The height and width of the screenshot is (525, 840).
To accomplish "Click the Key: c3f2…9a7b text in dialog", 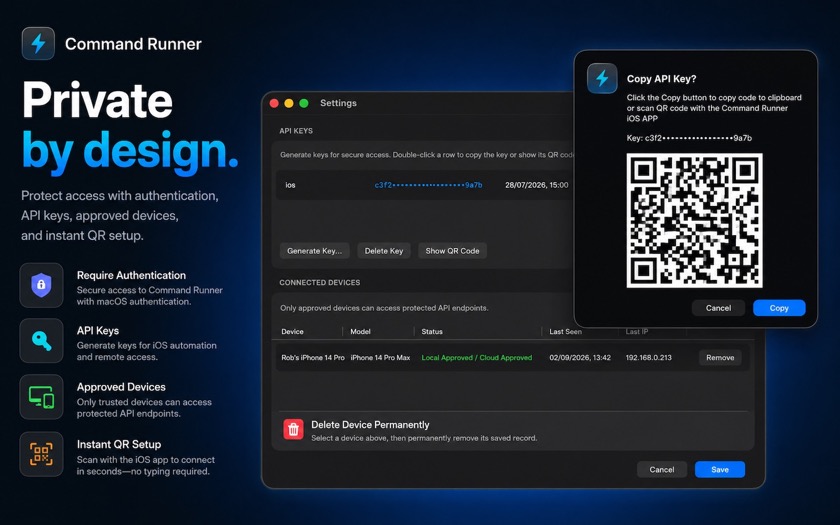I will click(x=689, y=138).
